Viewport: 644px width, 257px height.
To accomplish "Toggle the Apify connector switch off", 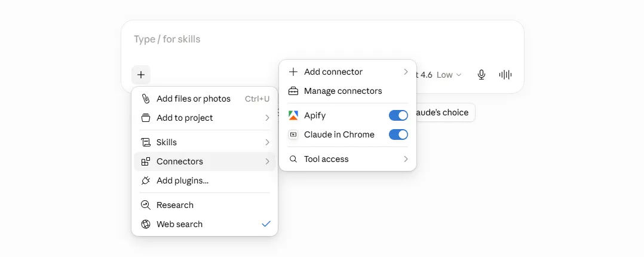I will tap(398, 115).
